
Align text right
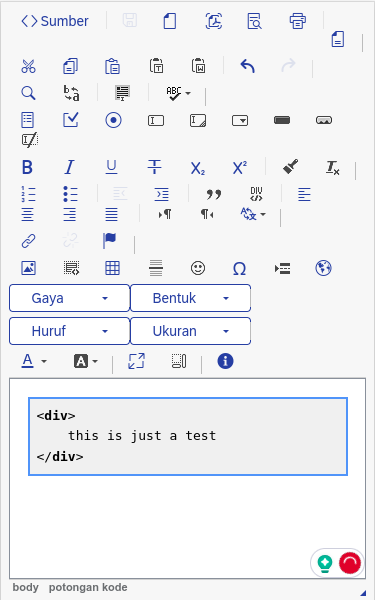click(x=70, y=214)
